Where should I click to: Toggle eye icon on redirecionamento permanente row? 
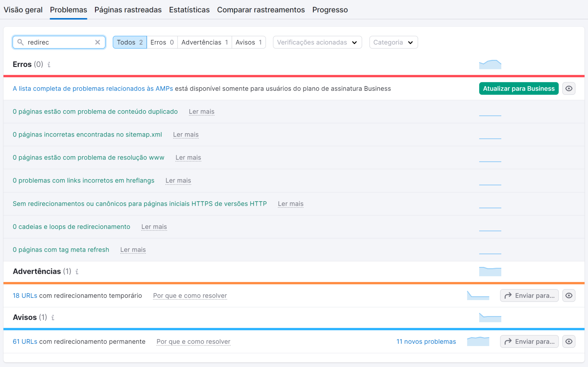[569, 341]
